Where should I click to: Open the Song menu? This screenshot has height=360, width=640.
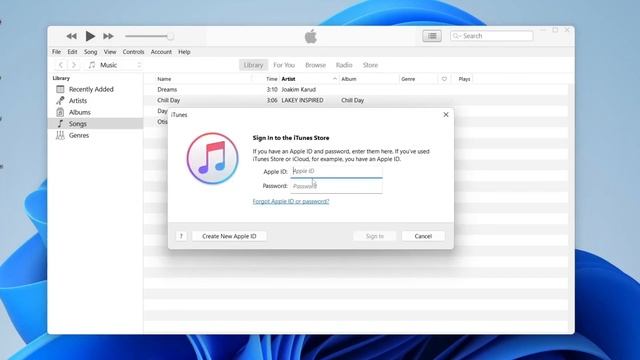[91, 52]
